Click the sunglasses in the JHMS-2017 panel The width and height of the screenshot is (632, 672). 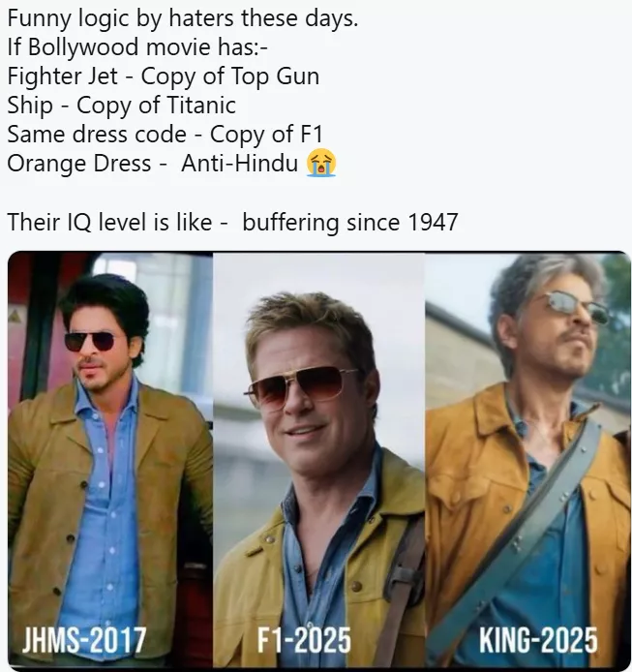90,342
